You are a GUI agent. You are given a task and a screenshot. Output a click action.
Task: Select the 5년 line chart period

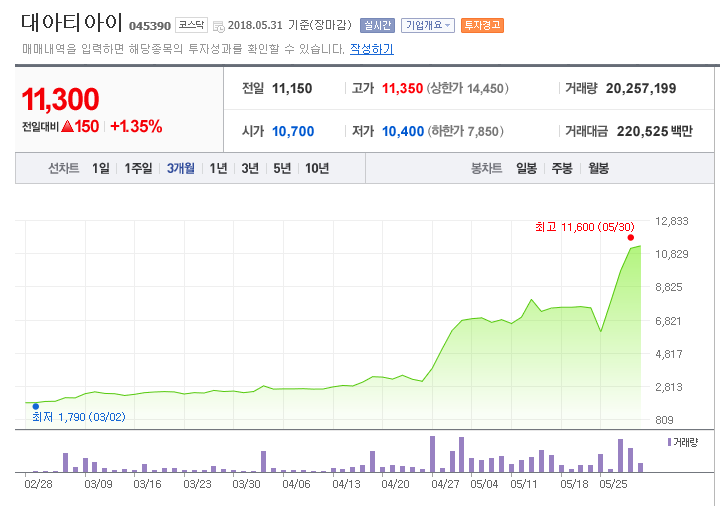click(x=282, y=169)
